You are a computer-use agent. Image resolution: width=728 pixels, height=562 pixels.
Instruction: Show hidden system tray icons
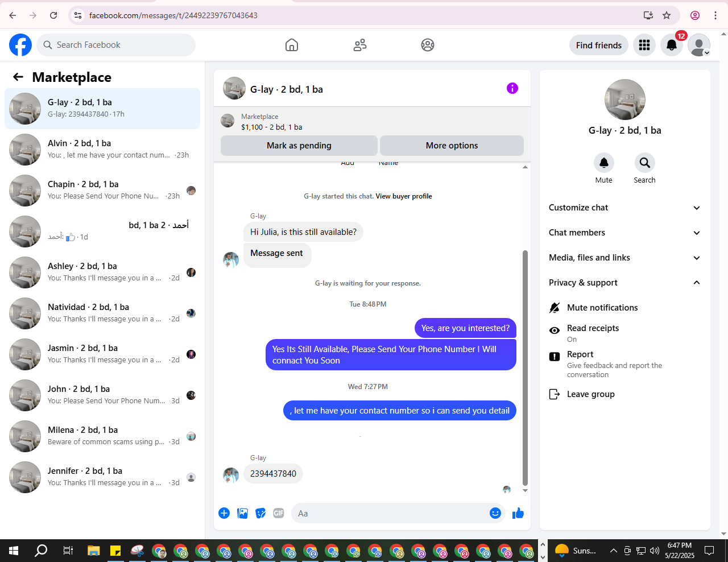click(613, 551)
